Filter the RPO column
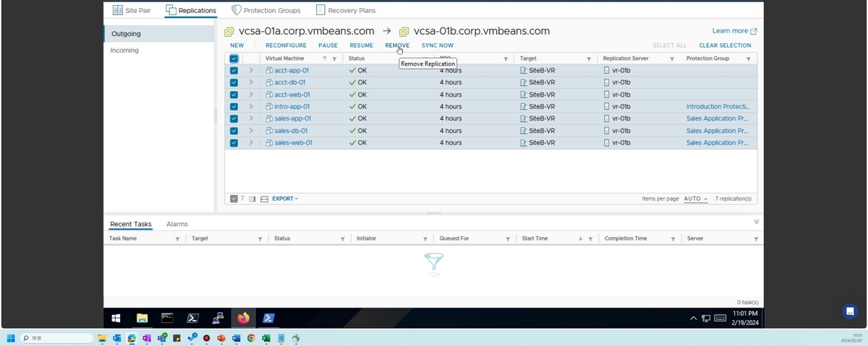This screenshot has height=346, width=868. click(x=506, y=59)
